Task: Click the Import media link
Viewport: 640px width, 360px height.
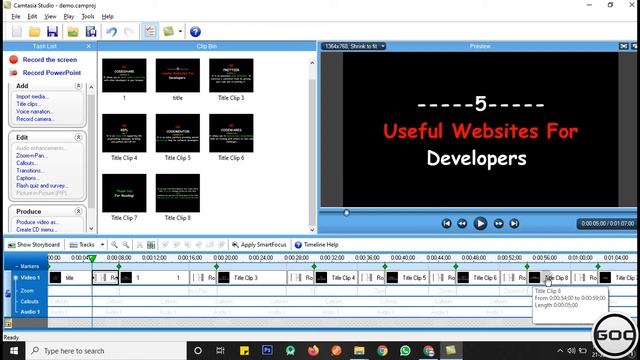Action: [x=32, y=96]
